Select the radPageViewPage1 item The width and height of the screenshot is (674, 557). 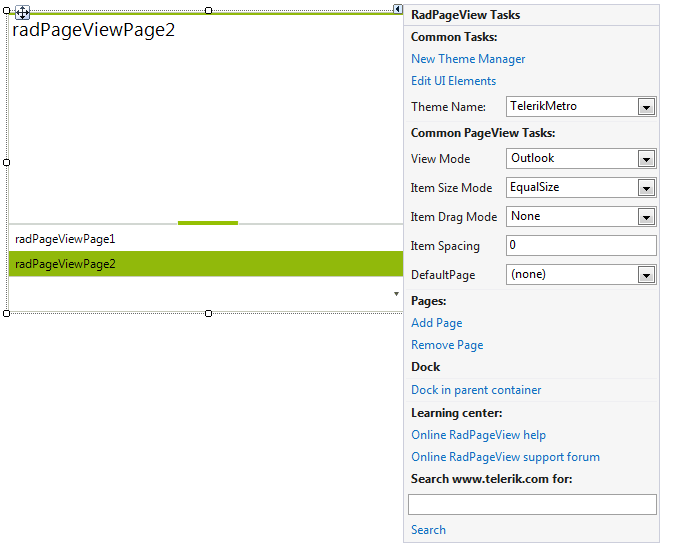point(205,239)
